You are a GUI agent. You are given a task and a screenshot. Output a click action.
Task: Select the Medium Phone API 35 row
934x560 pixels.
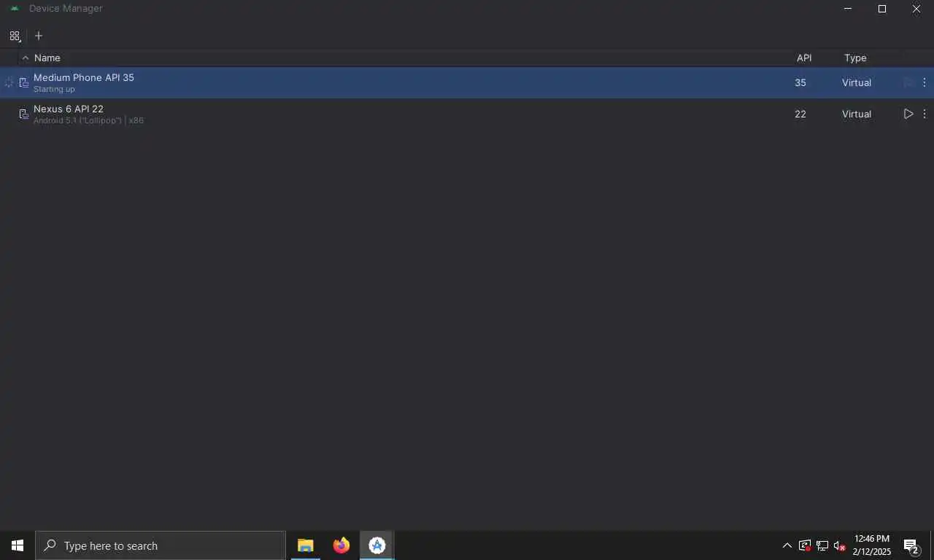467,82
